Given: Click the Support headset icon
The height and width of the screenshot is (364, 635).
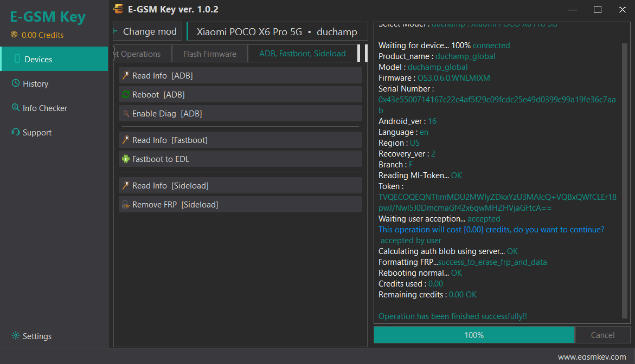Looking at the screenshot, I should [16, 132].
